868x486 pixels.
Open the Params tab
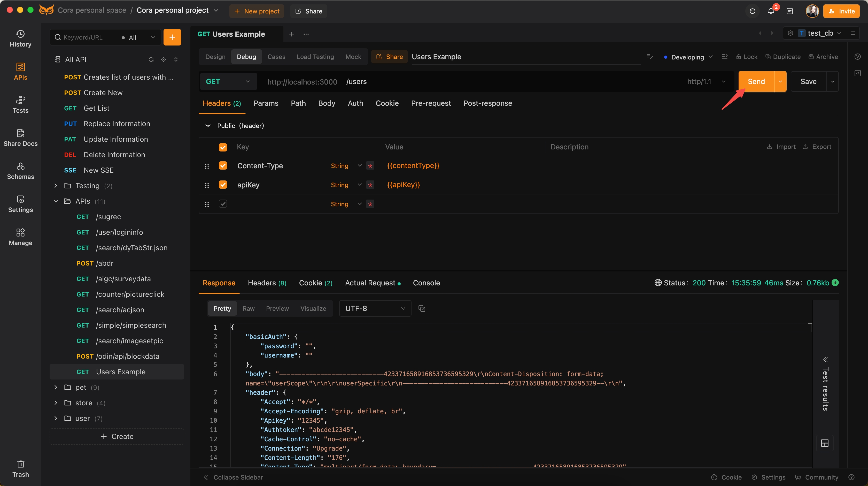coord(266,103)
